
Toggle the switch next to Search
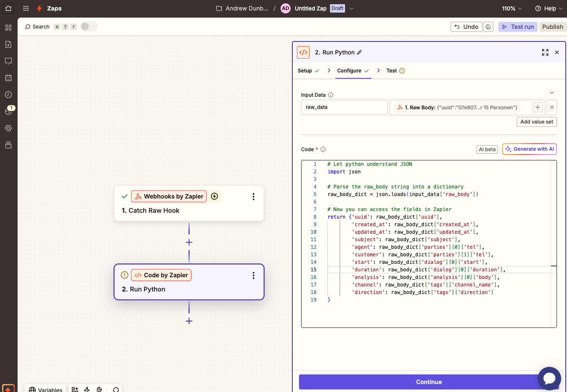coord(88,26)
